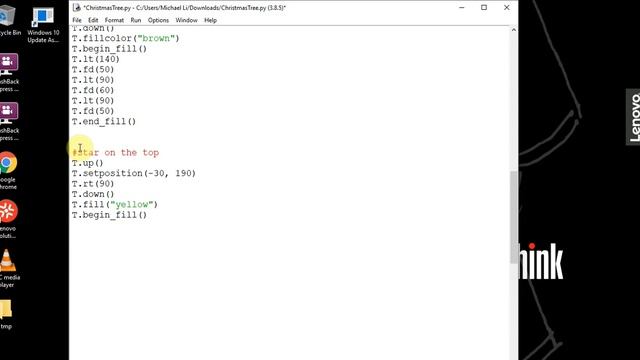Click the T.rt(90) code line
Screen dimensions: 640x360
point(93,184)
